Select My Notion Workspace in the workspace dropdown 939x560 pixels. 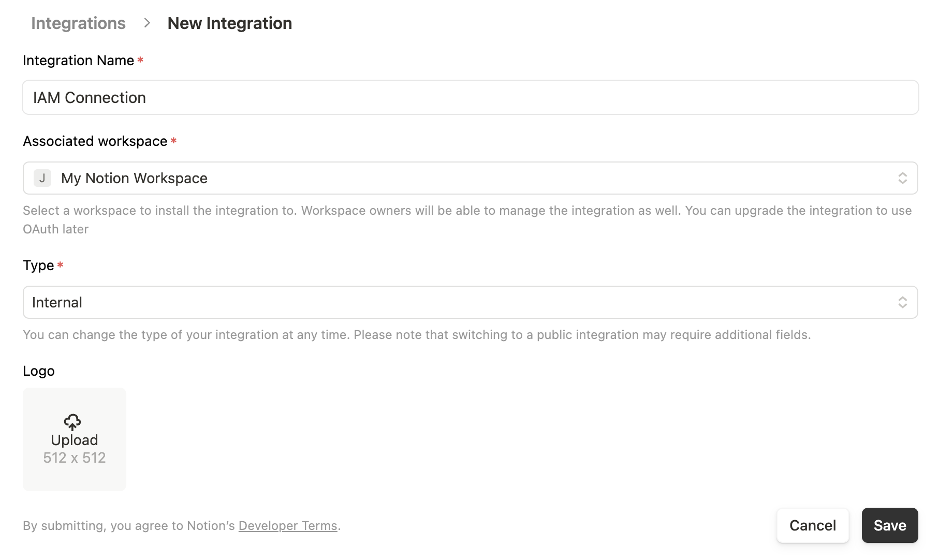(x=134, y=178)
